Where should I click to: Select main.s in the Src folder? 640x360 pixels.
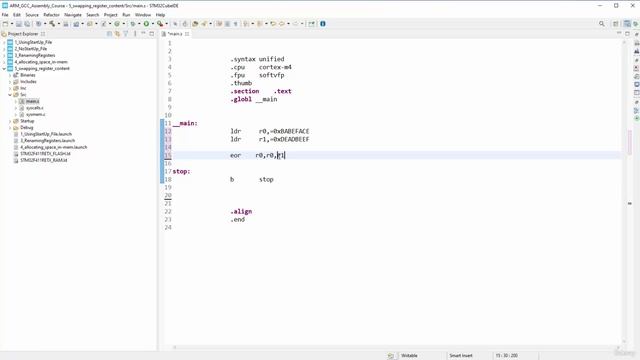point(32,101)
